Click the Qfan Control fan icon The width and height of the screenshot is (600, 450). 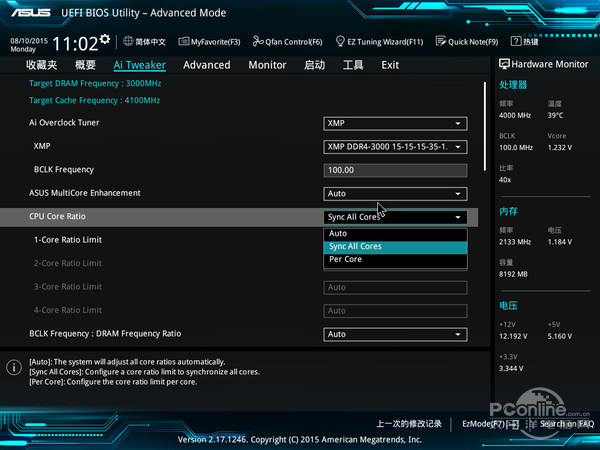click(x=258, y=41)
